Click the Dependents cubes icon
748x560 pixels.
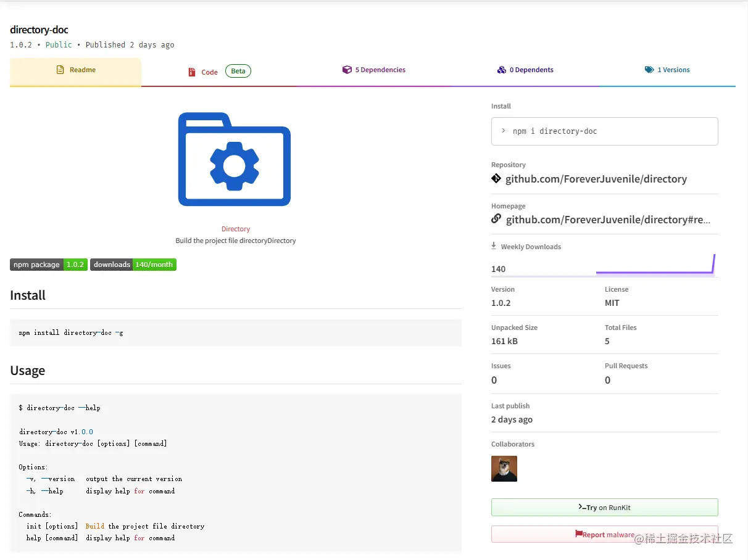pyautogui.click(x=501, y=70)
